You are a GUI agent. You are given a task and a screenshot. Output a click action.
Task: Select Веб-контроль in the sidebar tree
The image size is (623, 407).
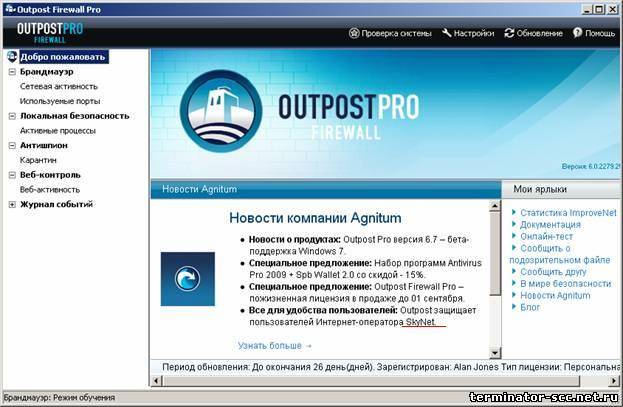pos(50,175)
